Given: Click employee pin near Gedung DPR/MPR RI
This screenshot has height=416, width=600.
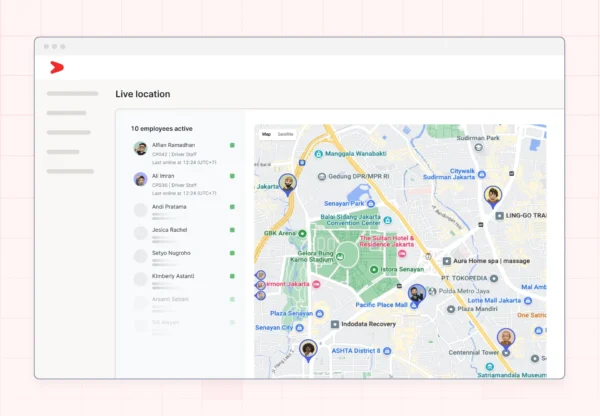Looking at the screenshot, I should click(x=287, y=184).
